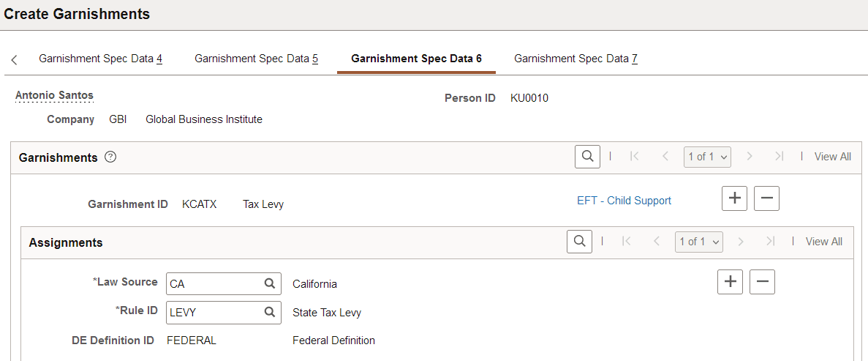Image resolution: width=868 pixels, height=361 pixels.
Task: Click the Garnishments help question mark icon
Action: tap(110, 157)
